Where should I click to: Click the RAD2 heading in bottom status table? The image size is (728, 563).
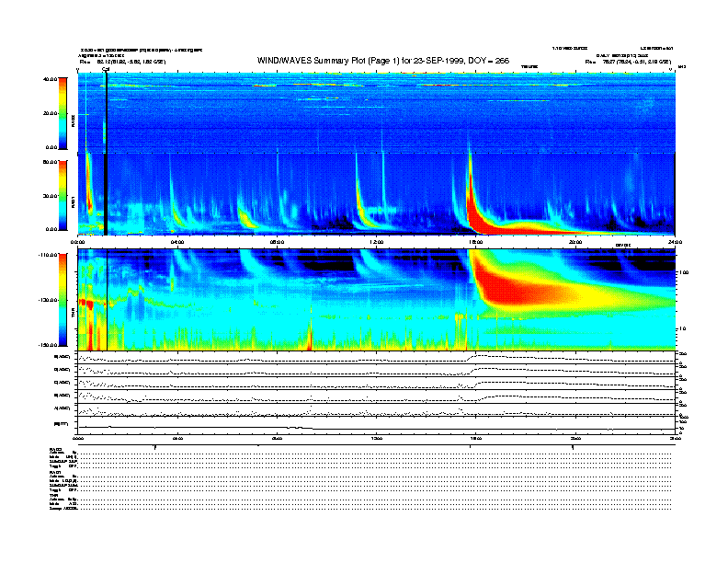(54, 449)
